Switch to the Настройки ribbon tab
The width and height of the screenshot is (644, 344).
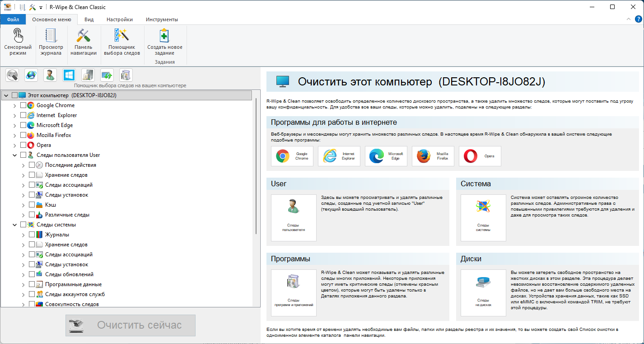pos(120,19)
